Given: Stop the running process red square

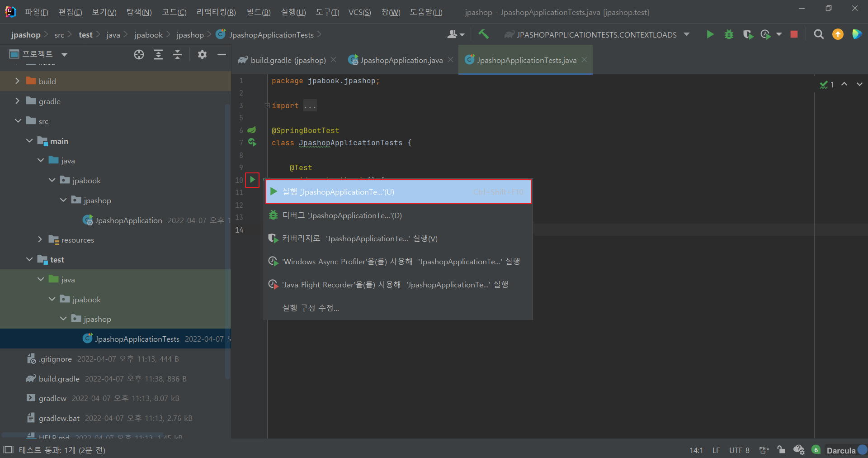Looking at the screenshot, I should [794, 34].
